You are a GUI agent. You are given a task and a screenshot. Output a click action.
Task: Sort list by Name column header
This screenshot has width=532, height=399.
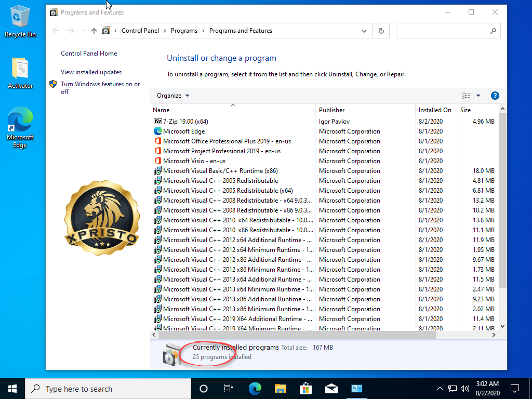coord(233,110)
